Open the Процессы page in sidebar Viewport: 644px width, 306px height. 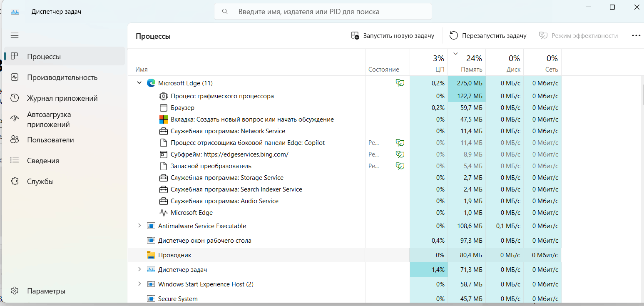click(x=65, y=57)
